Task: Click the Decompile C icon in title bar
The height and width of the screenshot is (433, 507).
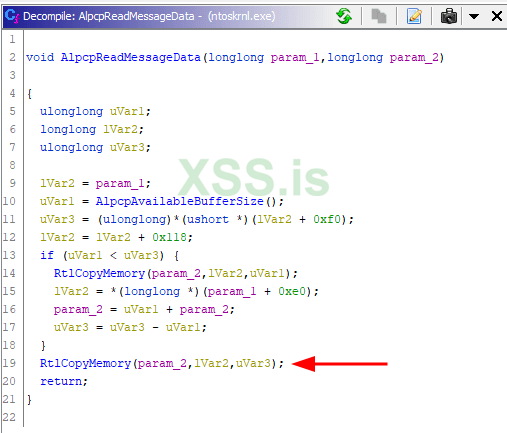Action: click(x=12, y=16)
